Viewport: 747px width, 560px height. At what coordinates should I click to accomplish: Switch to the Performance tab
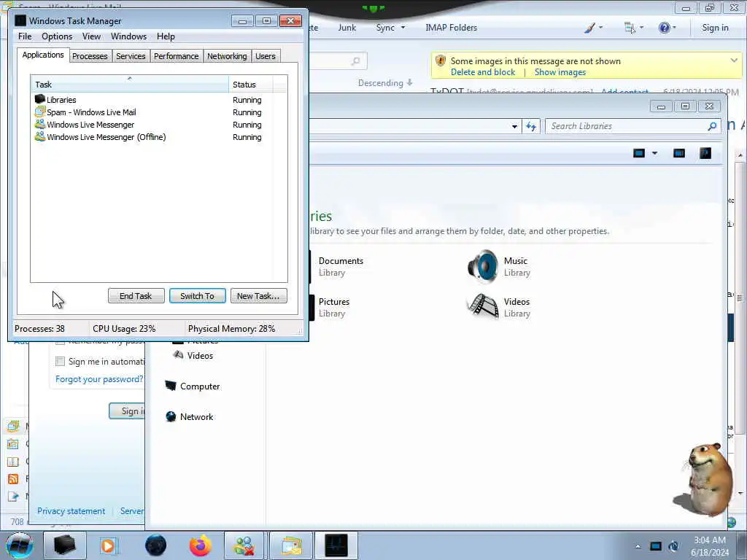[x=177, y=56]
